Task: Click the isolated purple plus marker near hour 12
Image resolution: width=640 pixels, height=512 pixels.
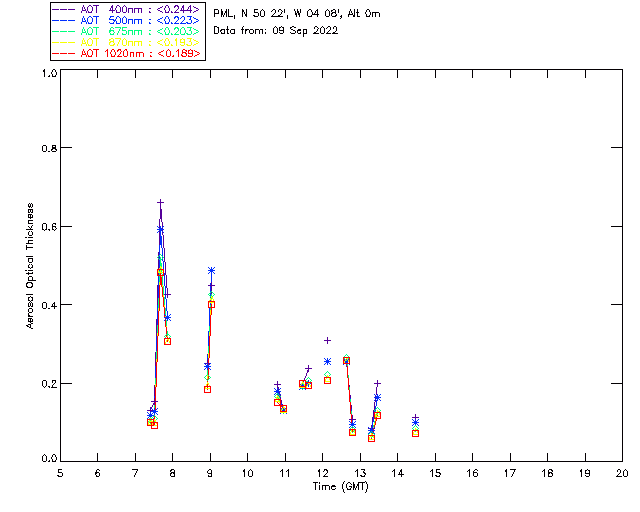Action: (x=327, y=341)
